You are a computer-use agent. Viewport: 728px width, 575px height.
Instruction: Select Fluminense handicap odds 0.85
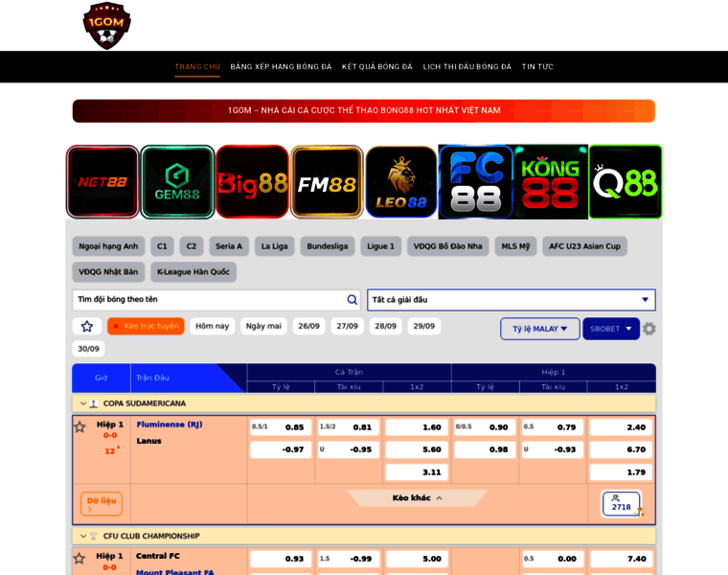click(x=281, y=427)
